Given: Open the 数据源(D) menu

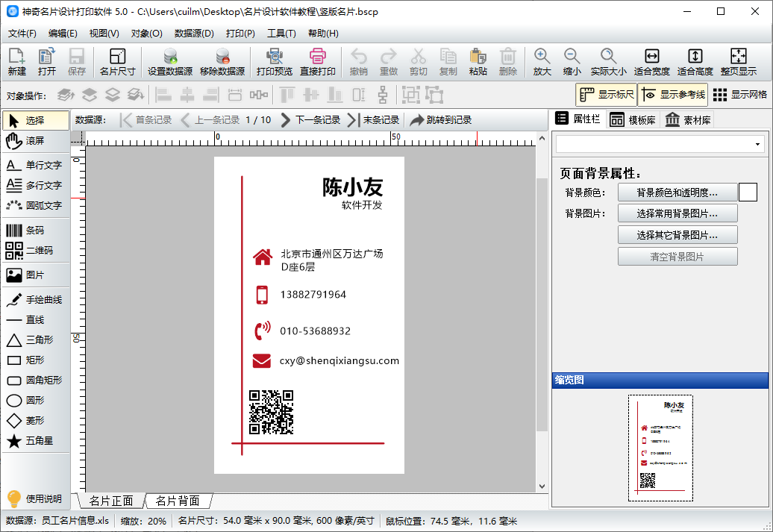Looking at the screenshot, I should pos(194,34).
